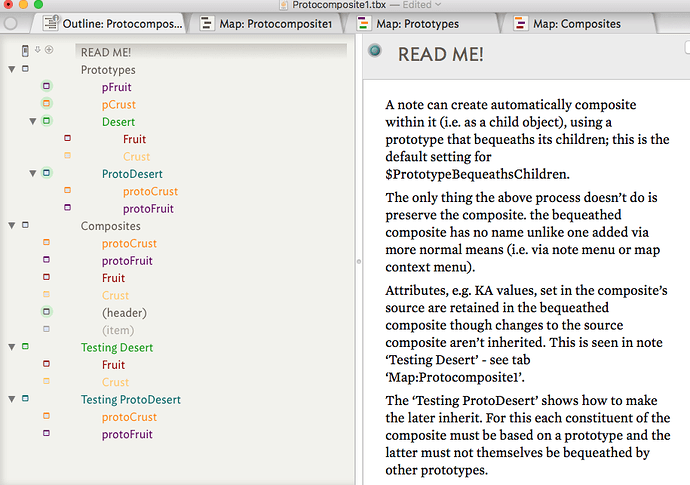This screenshot has width=690, height=485.
Task: Click the pane splitter handle between outline and text
Action: [x=359, y=261]
